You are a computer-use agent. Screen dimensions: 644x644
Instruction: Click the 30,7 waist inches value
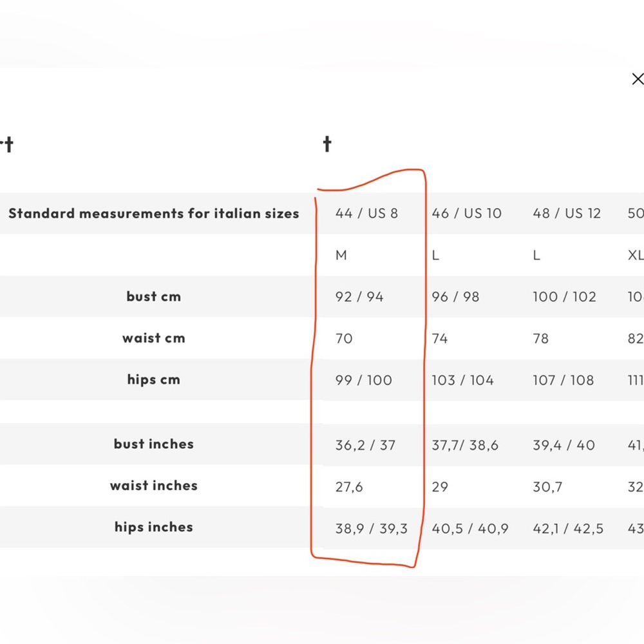(547, 487)
